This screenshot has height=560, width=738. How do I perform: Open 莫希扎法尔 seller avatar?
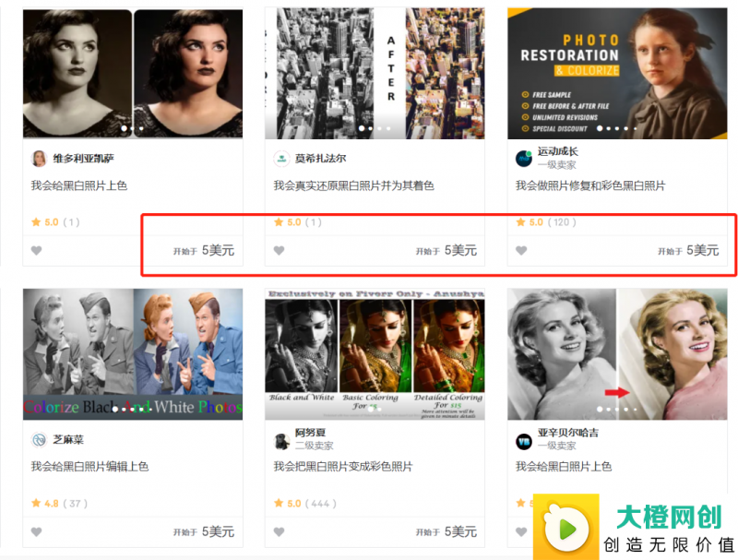tap(281, 159)
